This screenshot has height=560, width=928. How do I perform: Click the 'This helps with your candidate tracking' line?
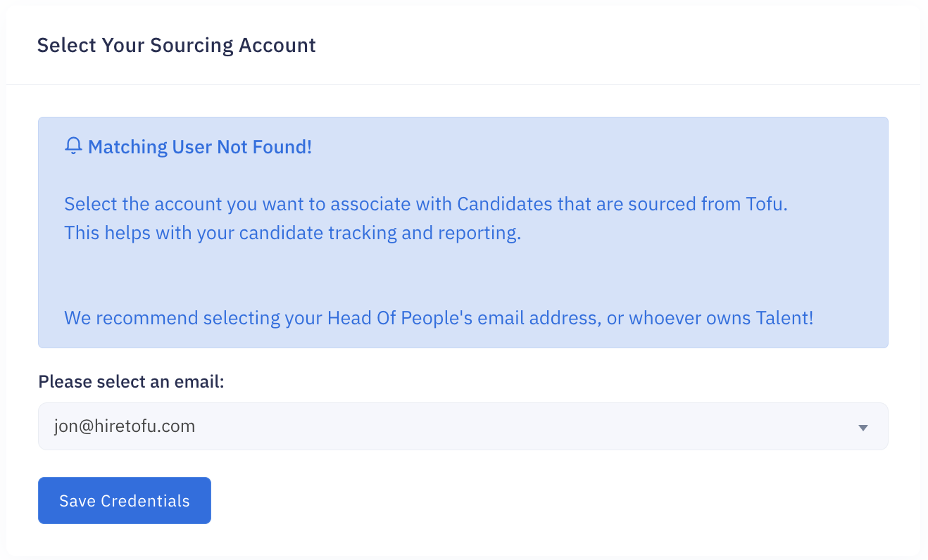[292, 233]
